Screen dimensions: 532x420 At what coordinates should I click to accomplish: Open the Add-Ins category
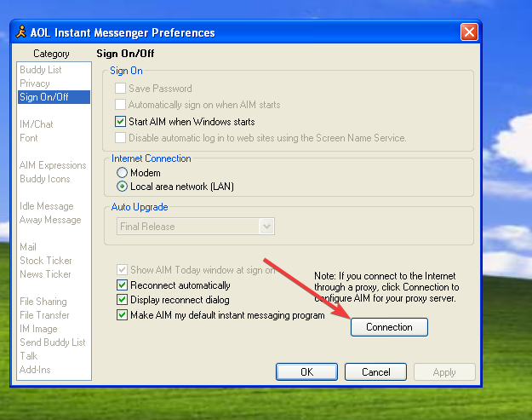pos(35,370)
